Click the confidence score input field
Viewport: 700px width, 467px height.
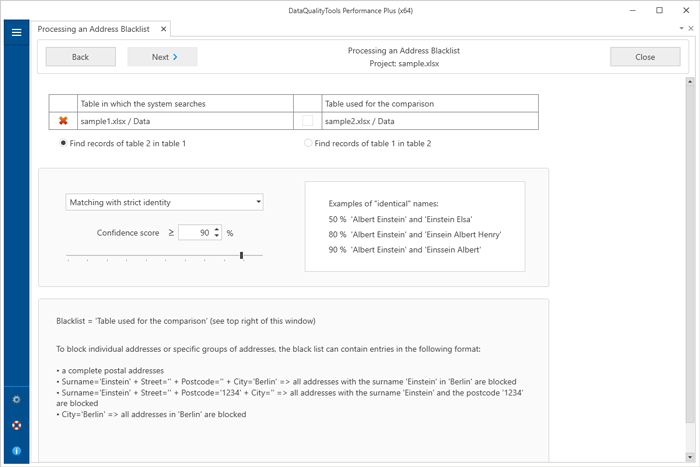click(196, 233)
